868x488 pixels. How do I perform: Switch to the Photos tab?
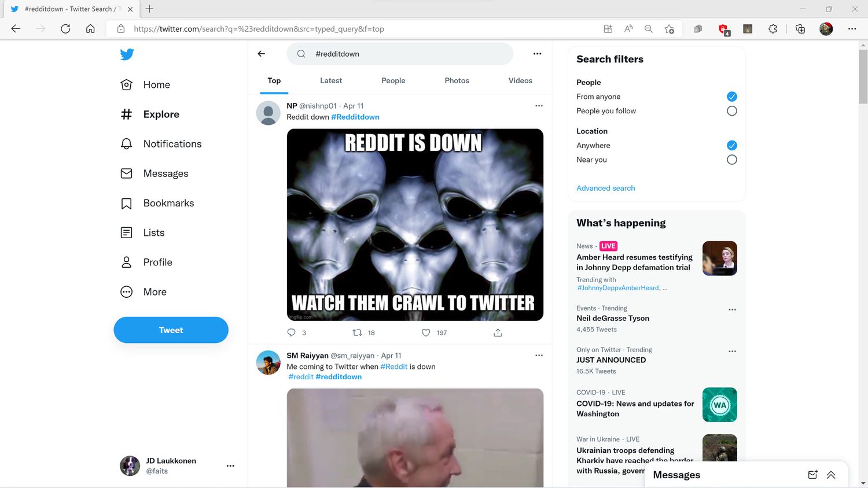pos(457,80)
